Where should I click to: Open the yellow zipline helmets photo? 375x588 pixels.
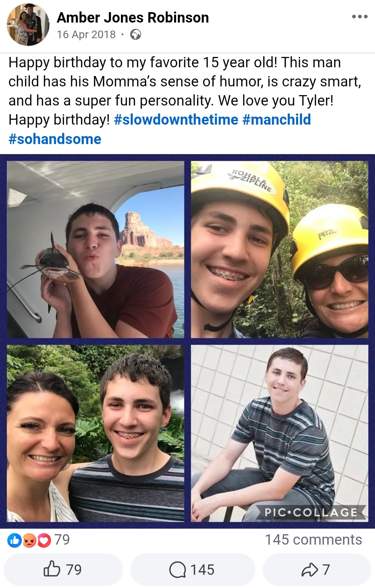click(279, 250)
